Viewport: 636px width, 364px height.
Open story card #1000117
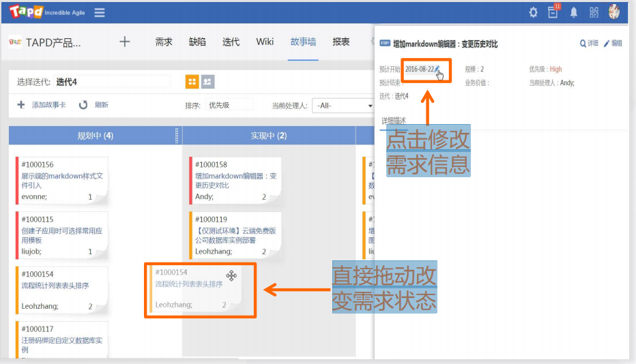(62, 339)
